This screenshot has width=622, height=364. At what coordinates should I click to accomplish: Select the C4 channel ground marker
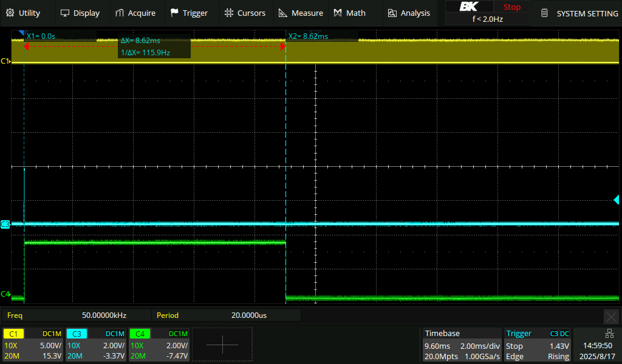click(x=5, y=294)
